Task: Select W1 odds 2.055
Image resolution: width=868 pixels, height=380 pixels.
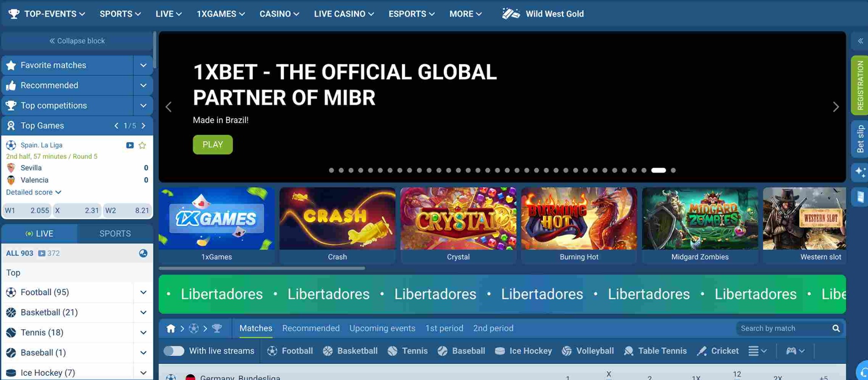Action: [x=27, y=210]
